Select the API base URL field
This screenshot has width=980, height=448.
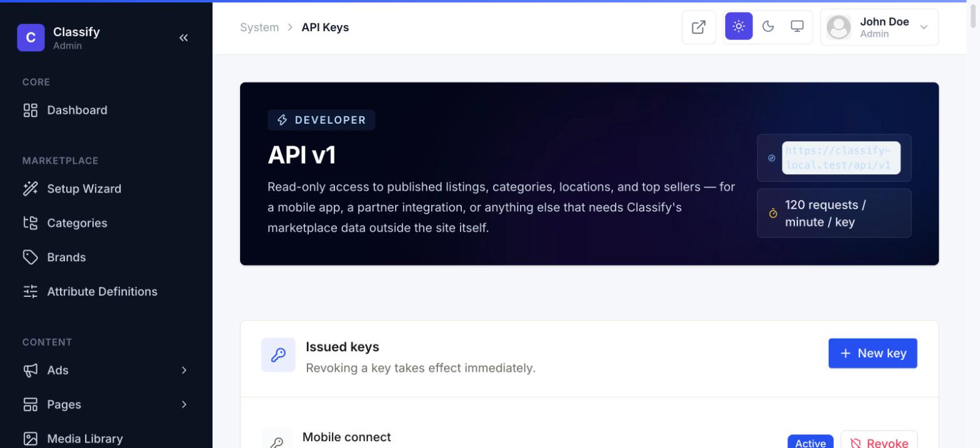coord(841,158)
